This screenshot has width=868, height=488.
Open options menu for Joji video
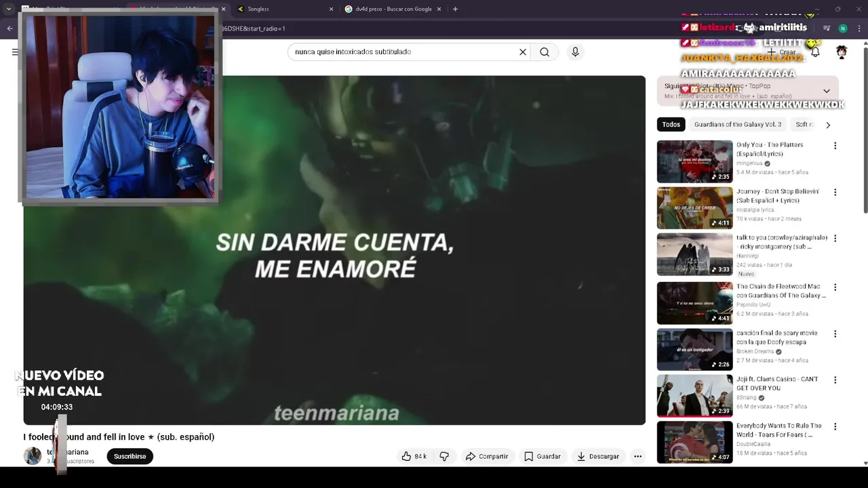(835, 380)
